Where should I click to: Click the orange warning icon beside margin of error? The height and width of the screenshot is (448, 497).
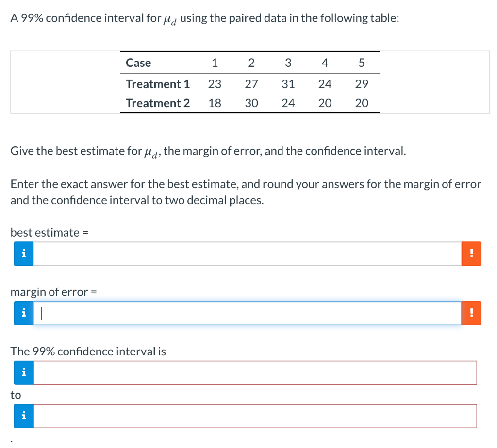pos(471,313)
